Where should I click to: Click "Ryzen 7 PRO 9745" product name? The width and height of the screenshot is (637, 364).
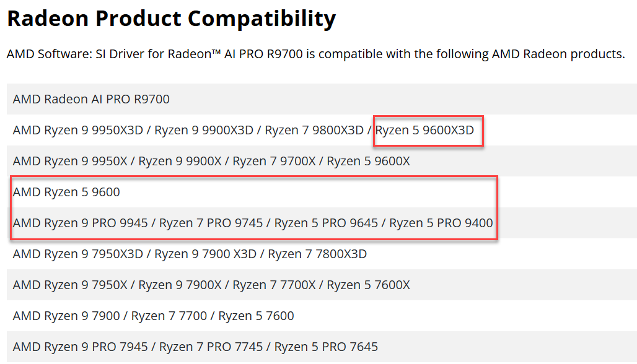211,223
